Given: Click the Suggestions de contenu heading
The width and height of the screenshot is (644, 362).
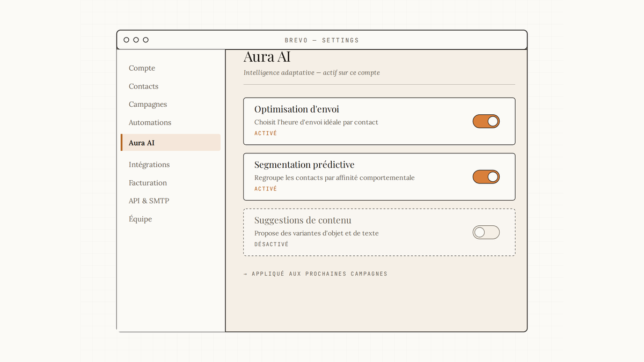Looking at the screenshot, I should [303, 220].
